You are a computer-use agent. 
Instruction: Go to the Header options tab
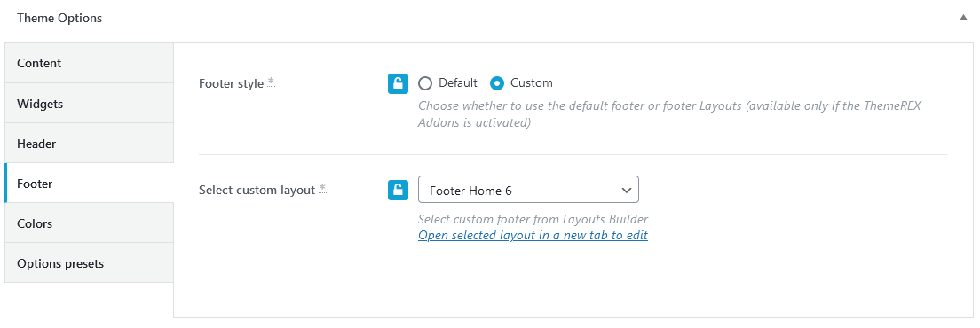coord(89,143)
